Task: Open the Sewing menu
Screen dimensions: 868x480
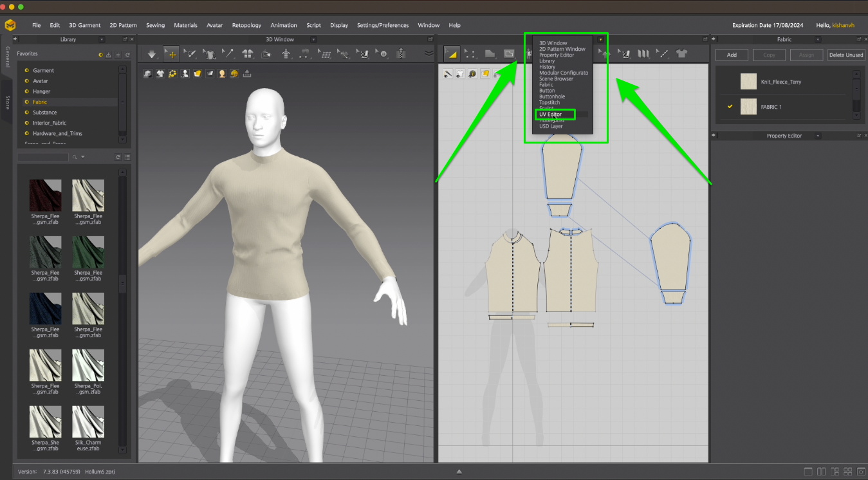Action: tap(155, 25)
